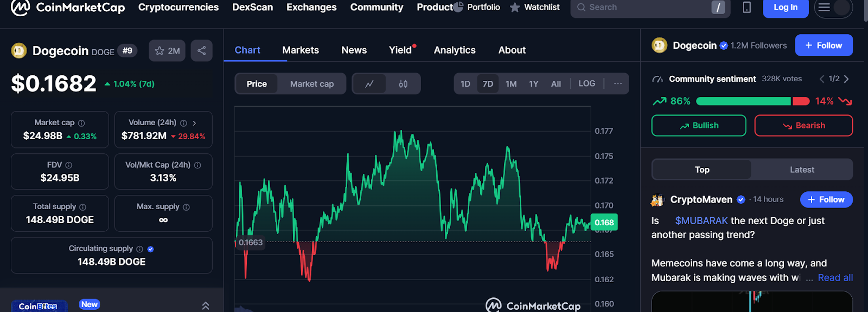Vote Bullish on community sentiment

click(699, 126)
